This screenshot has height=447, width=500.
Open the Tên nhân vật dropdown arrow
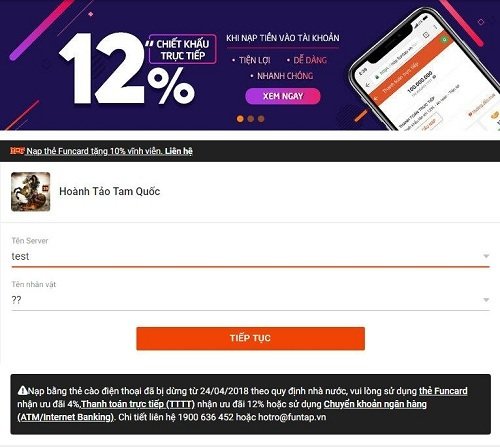click(x=486, y=300)
